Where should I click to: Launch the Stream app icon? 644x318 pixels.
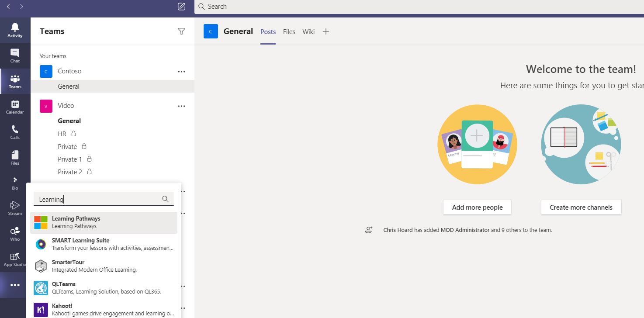tap(15, 208)
